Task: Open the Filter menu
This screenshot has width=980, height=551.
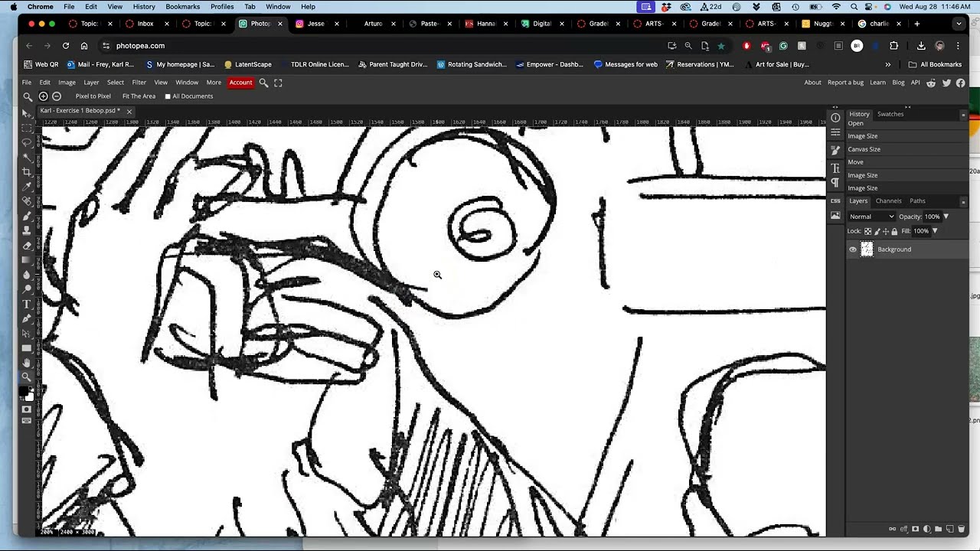Action: tap(139, 83)
